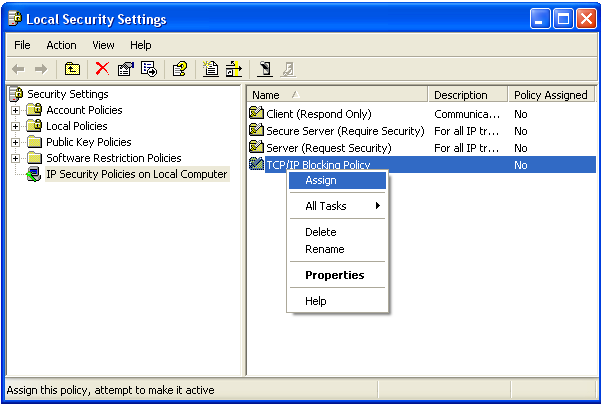The width and height of the screenshot is (601, 404).
Task: Choose Delete from the context menu
Action: pyautogui.click(x=337, y=232)
